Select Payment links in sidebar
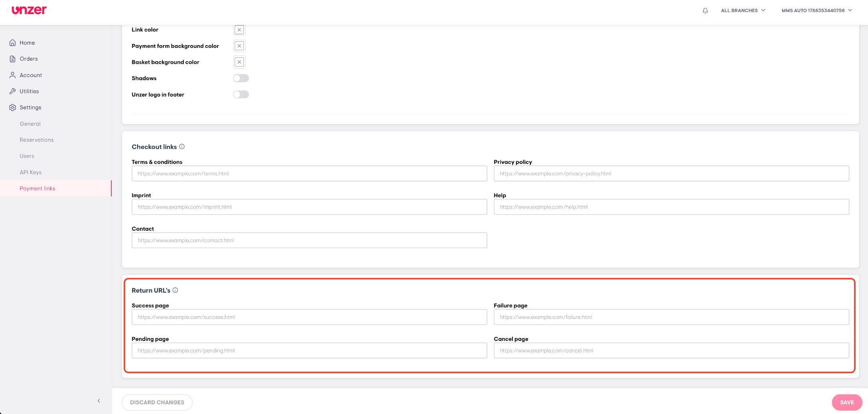 pos(56,188)
